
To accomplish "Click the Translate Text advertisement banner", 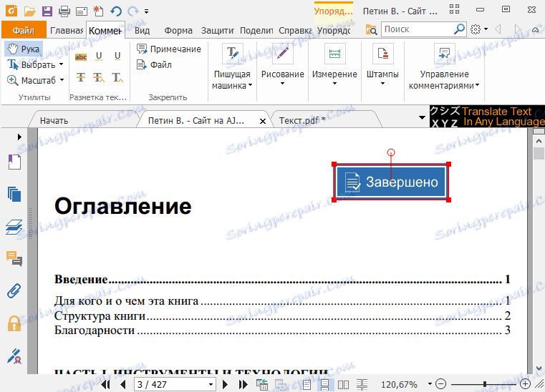I will (487, 117).
